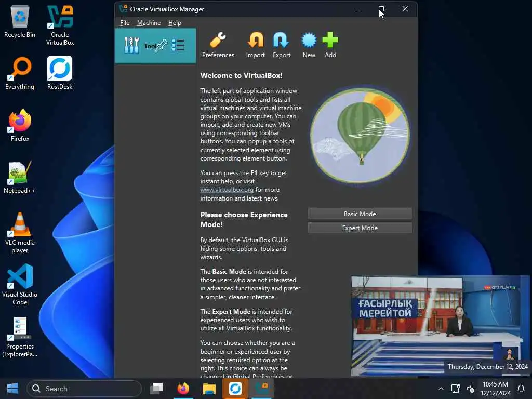
Task: Click the muted volume tray icon
Action: point(471,389)
